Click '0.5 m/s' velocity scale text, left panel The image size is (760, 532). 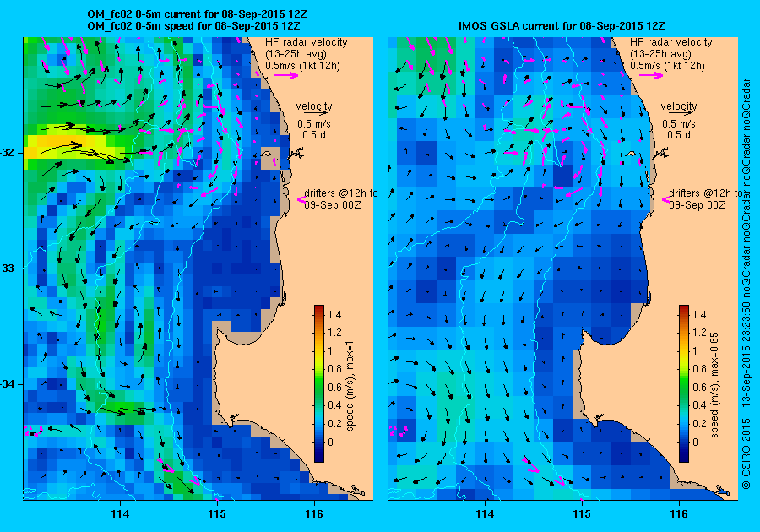click(313, 124)
